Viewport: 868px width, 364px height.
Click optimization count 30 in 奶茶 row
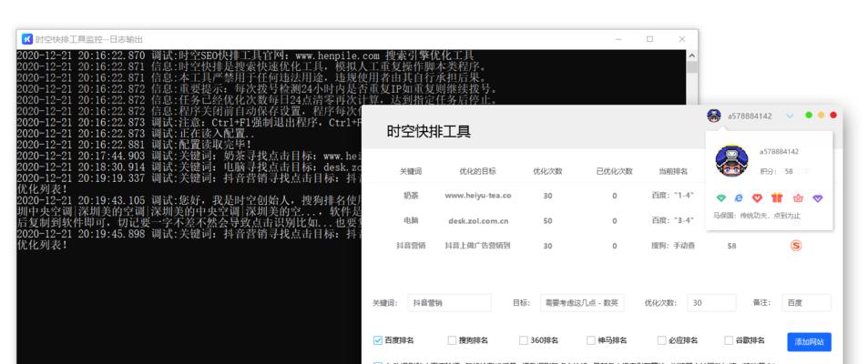click(547, 196)
